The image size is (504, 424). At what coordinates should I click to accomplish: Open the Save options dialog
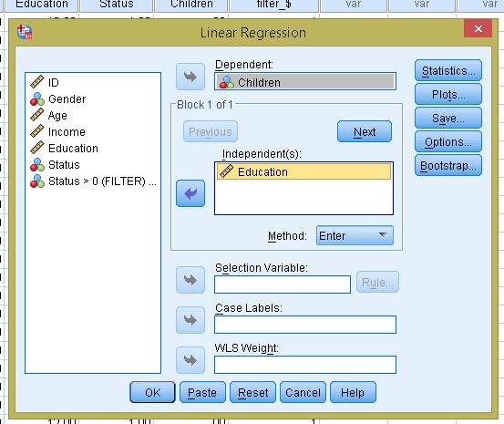[448, 118]
